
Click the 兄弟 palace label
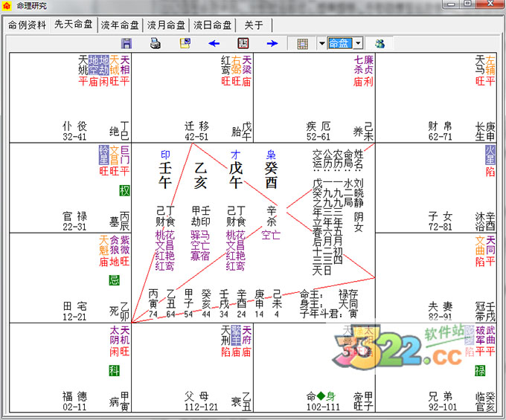click(x=441, y=396)
